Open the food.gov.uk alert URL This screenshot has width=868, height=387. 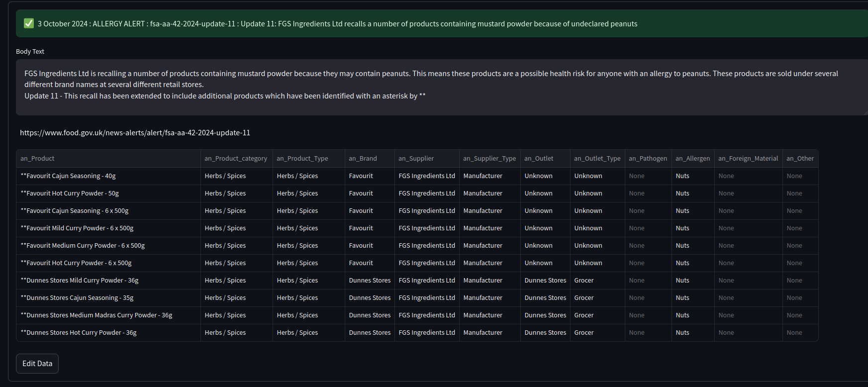[135, 133]
